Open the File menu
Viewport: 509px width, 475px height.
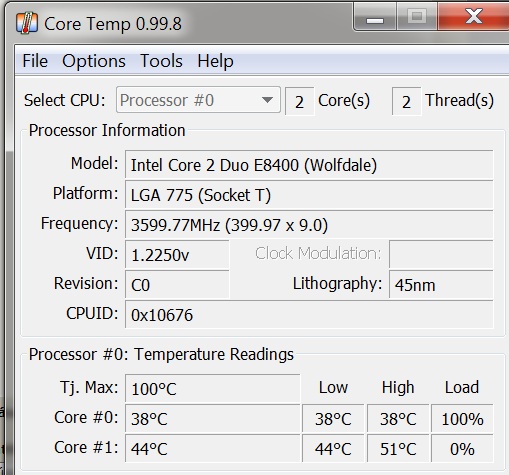pyautogui.click(x=35, y=61)
